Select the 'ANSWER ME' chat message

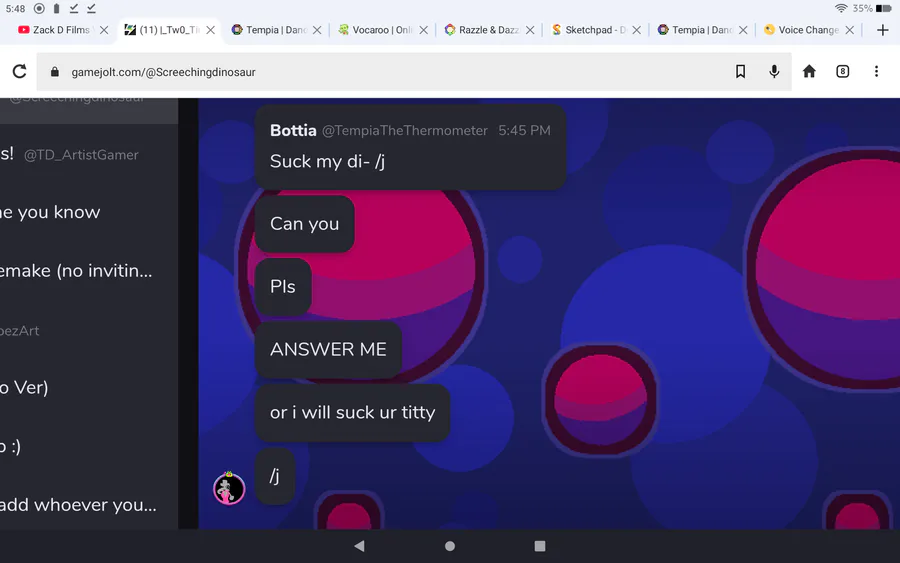click(x=328, y=349)
